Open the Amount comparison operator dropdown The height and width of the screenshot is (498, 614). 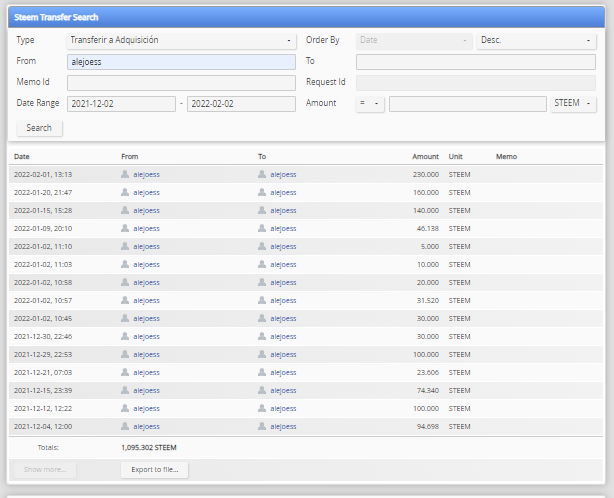pos(370,104)
